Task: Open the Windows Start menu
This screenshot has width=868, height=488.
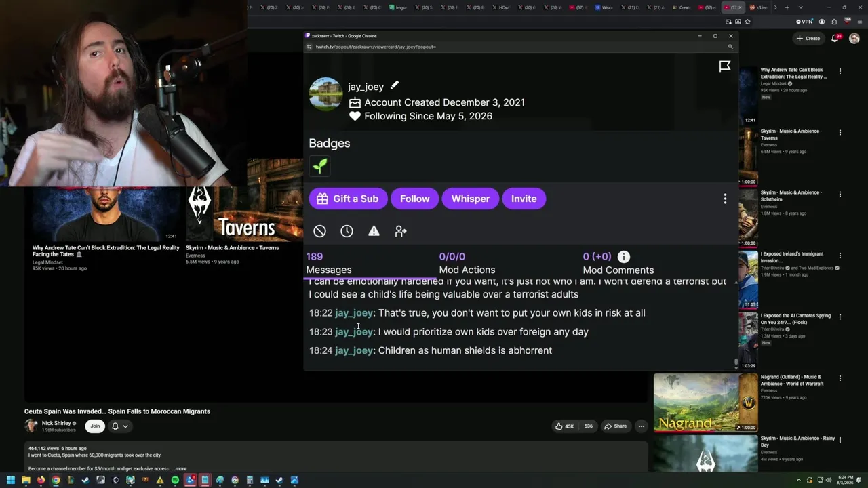Action: point(11,481)
